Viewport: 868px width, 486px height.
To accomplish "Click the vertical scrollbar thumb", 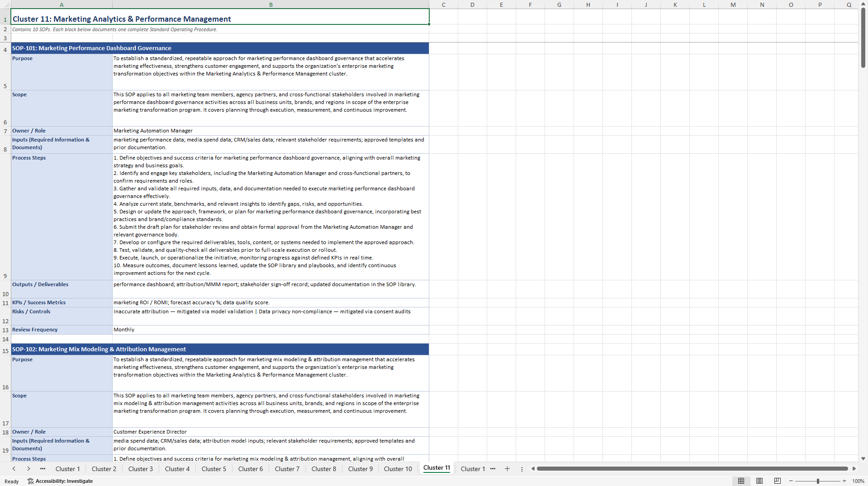I will tap(863, 38).
